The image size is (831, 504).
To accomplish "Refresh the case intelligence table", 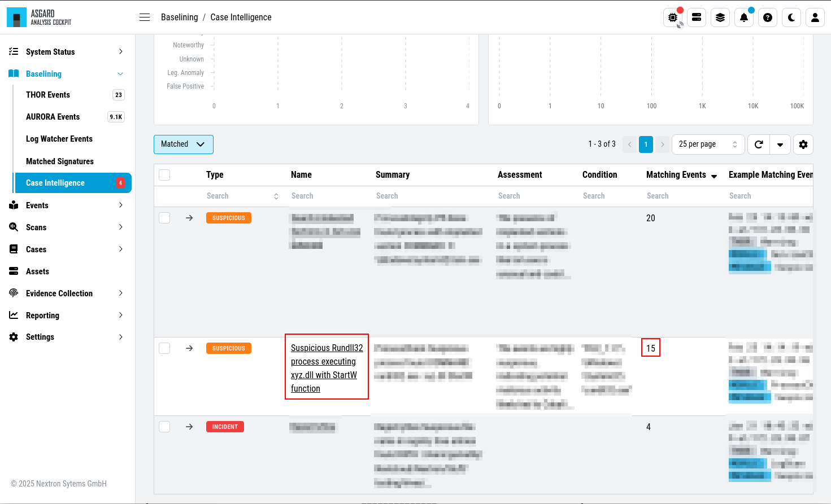I will coord(759,144).
